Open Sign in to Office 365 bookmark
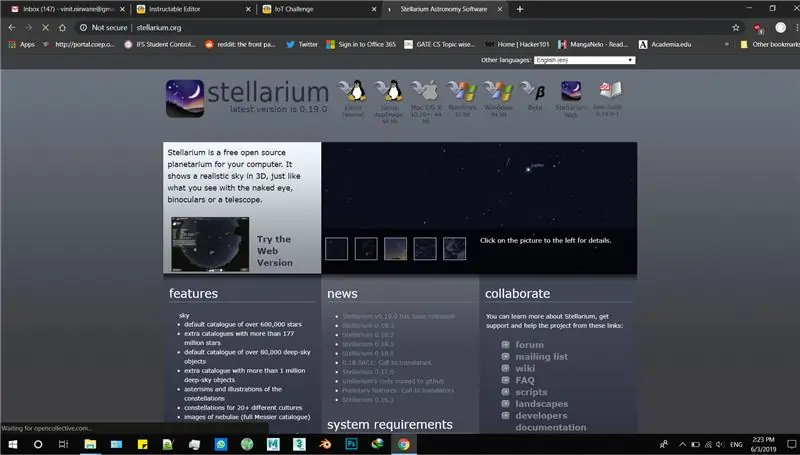Viewport: 800px width, 455px height. [361, 44]
